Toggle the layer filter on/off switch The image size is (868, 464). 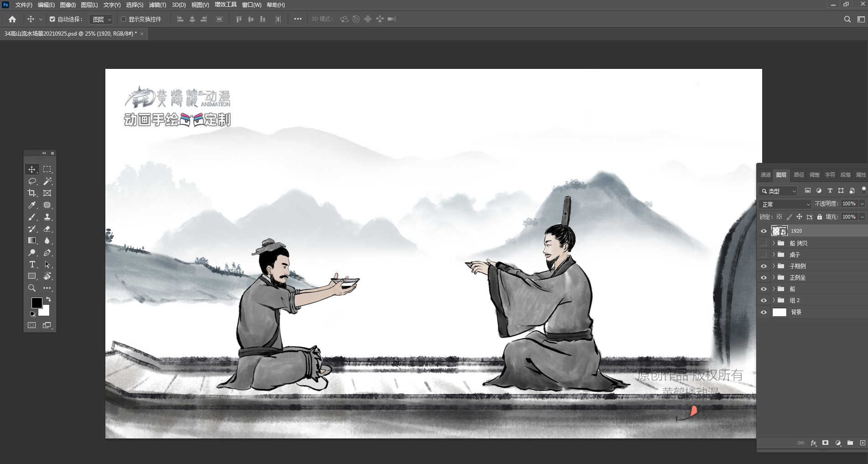tap(863, 190)
